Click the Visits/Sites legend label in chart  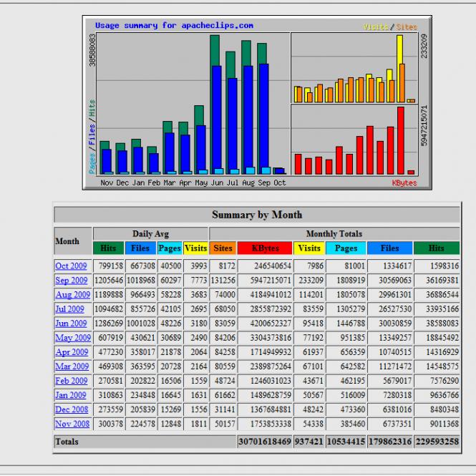coord(390,27)
